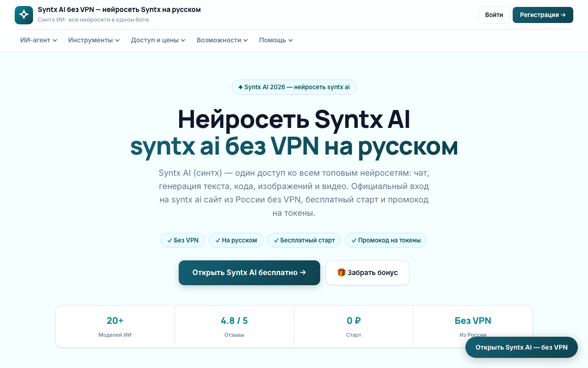This screenshot has width=588, height=368.
Task: Click the Без VPN Из России stat card
Action: click(473, 327)
